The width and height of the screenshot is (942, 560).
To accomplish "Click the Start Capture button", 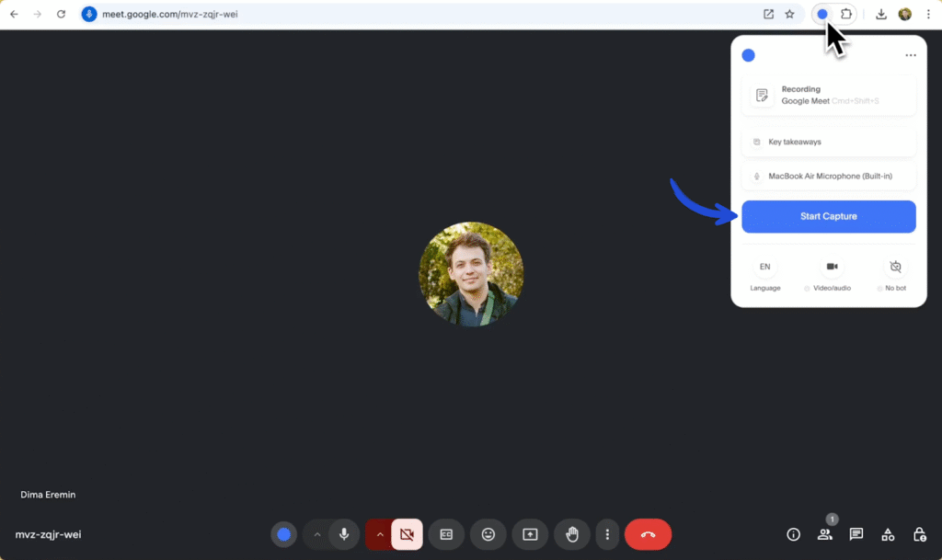I will [x=828, y=216].
